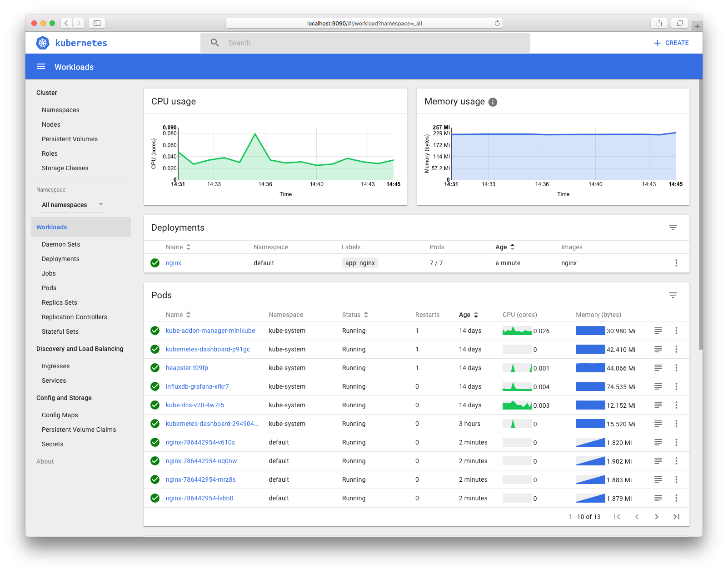Screen dimensions: 728x573
Task: View logs for nginx-786442954-v610x pod
Action: [658, 442]
